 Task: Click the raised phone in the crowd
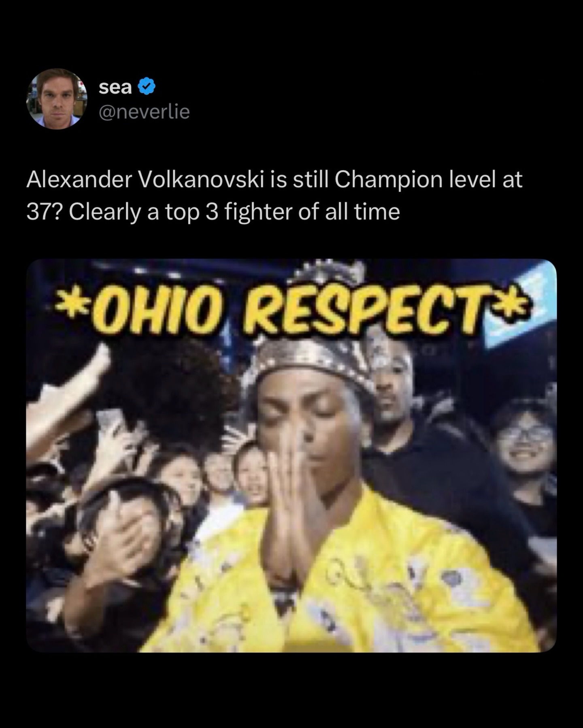tap(110, 421)
